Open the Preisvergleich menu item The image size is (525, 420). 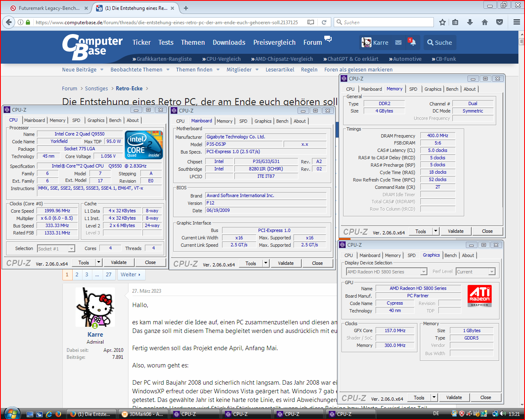(x=274, y=42)
